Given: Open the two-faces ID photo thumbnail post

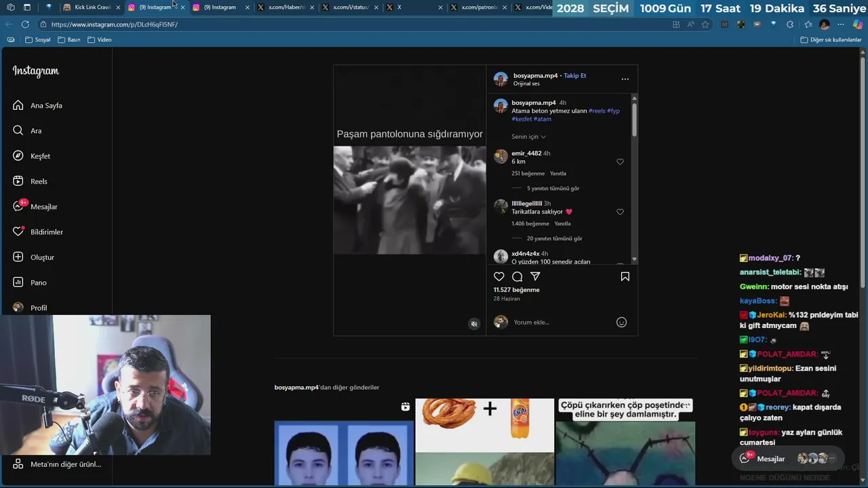Looking at the screenshot, I should [x=344, y=442].
